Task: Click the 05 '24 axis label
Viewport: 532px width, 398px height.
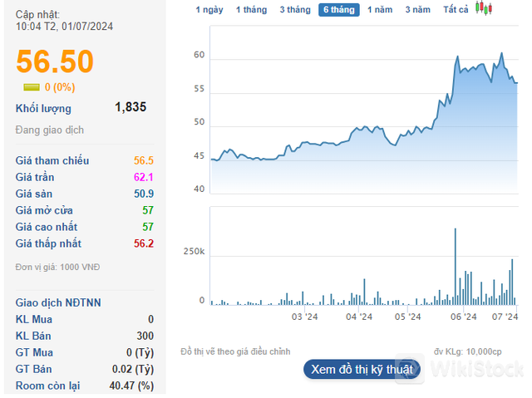Action: pyautogui.click(x=409, y=317)
